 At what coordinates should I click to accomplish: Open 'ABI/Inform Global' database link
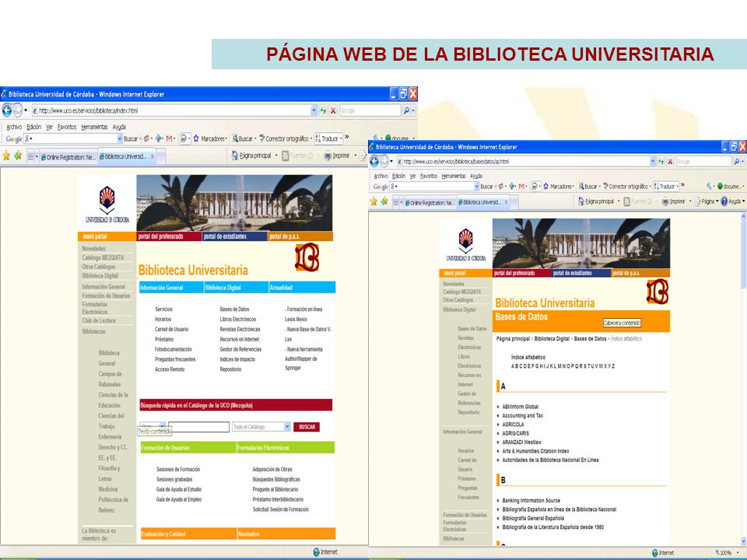pos(521,407)
